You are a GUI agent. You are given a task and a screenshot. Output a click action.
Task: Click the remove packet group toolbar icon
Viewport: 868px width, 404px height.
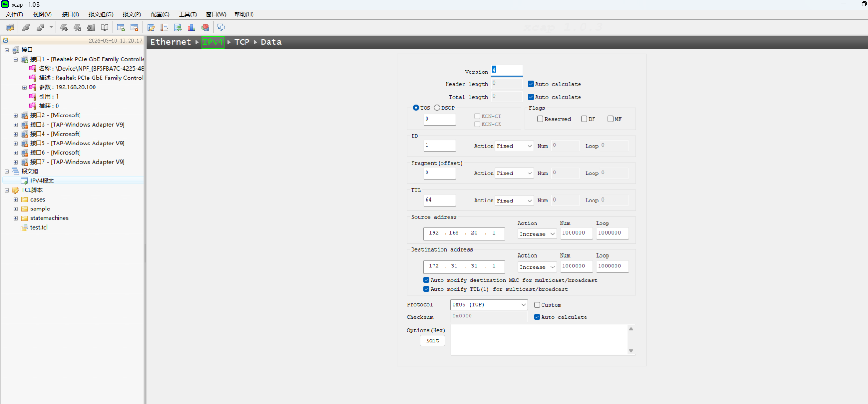coord(135,28)
